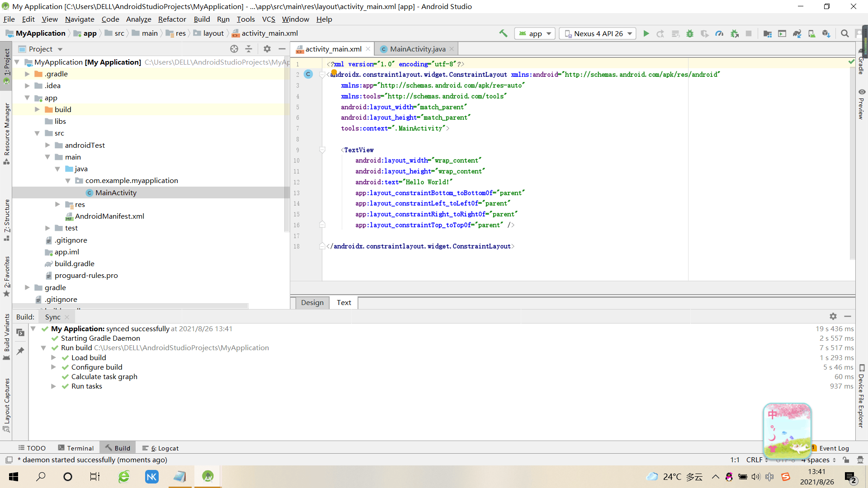Start debugging with the Debug bug icon
Viewport: 868px width, 488px height.
(x=690, y=33)
